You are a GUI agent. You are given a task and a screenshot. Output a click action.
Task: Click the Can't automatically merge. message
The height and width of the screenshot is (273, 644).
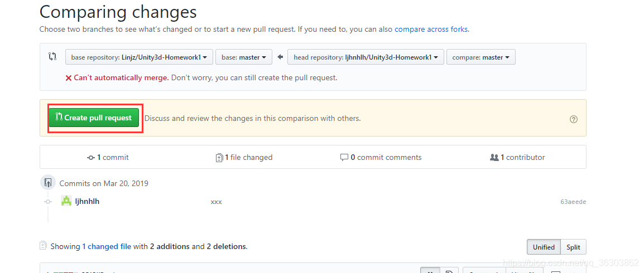coord(121,77)
